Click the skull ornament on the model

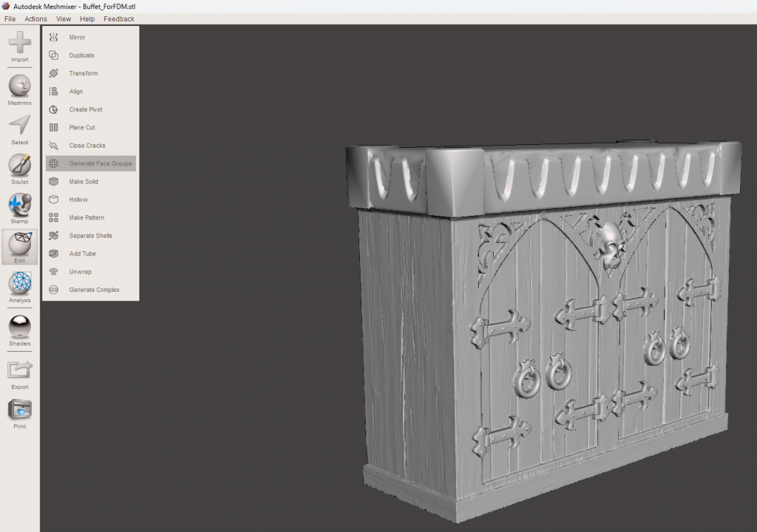[x=611, y=245]
